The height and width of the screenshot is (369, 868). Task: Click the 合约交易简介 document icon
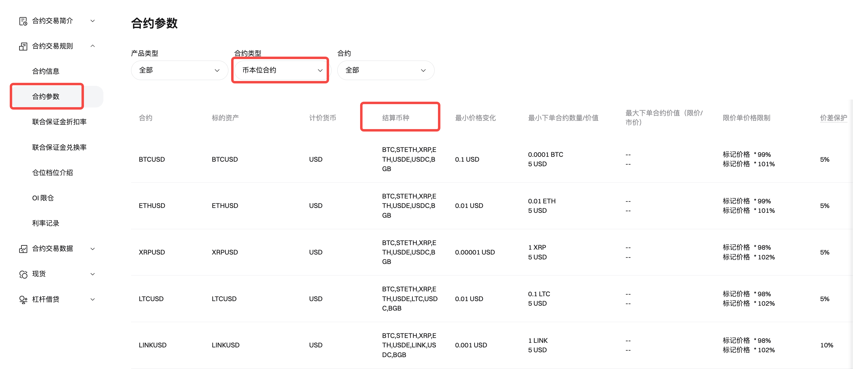[23, 21]
